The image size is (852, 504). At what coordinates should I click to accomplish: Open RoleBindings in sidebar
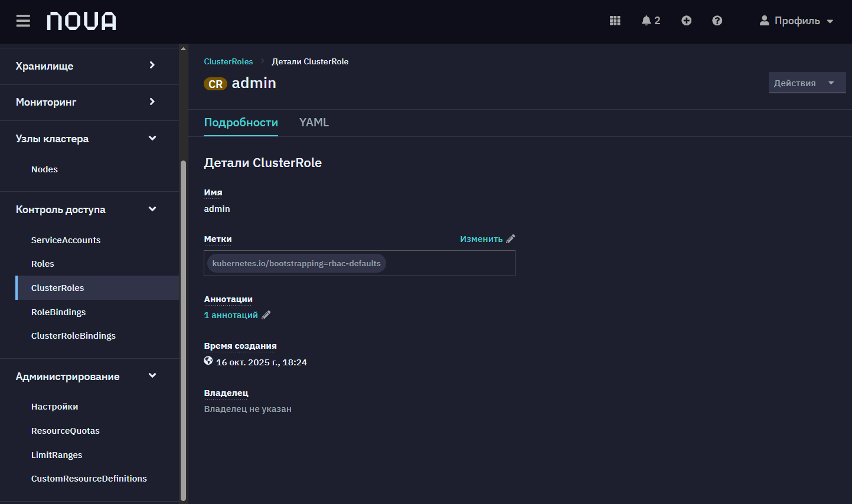(x=58, y=312)
